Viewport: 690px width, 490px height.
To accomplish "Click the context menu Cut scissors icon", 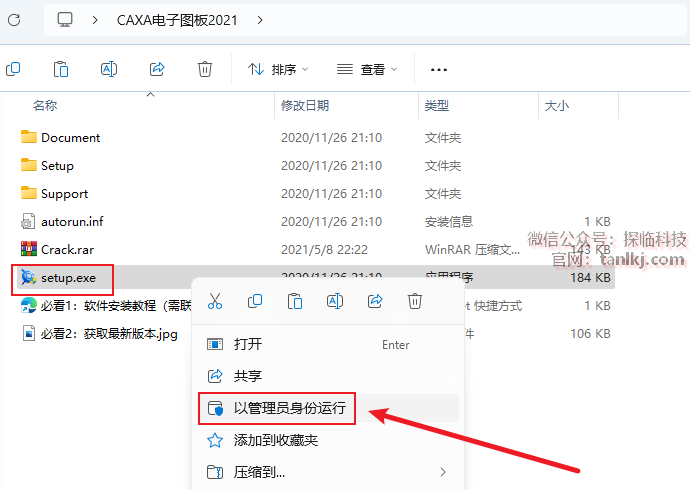I will pos(215,301).
